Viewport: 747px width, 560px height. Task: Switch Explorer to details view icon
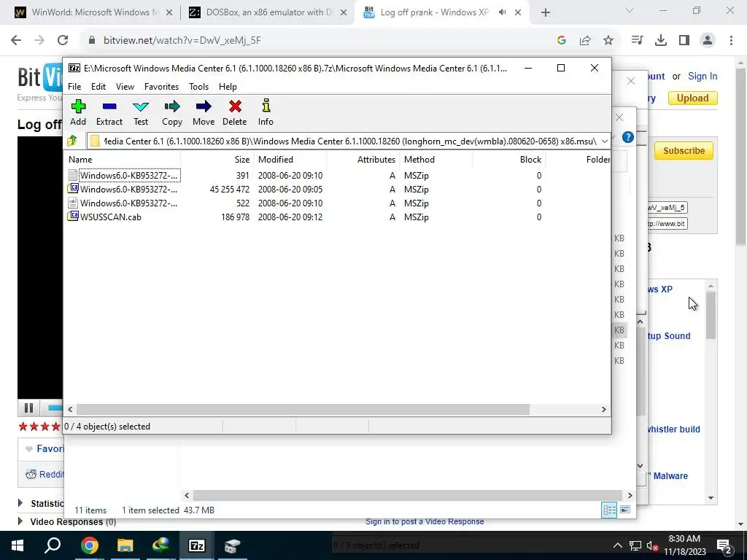pos(609,510)
